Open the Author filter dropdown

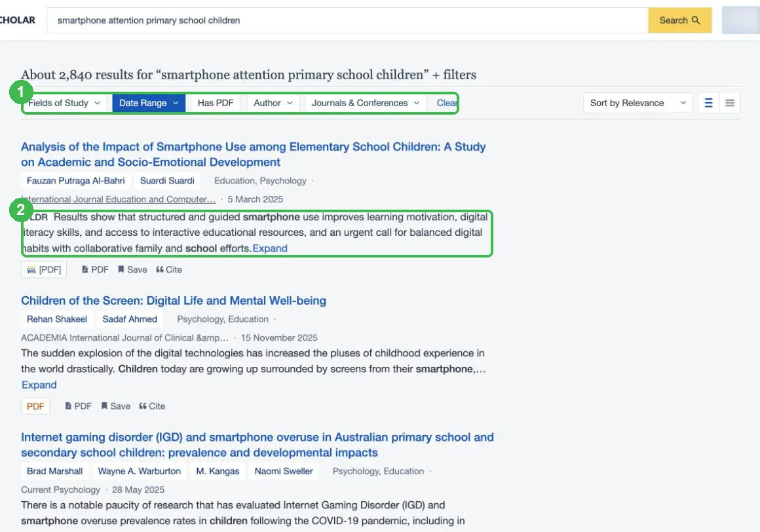click(273, 103)
